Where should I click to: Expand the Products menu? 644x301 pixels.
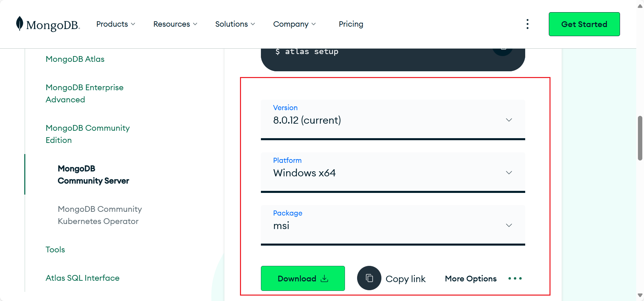tap(116, 24)
